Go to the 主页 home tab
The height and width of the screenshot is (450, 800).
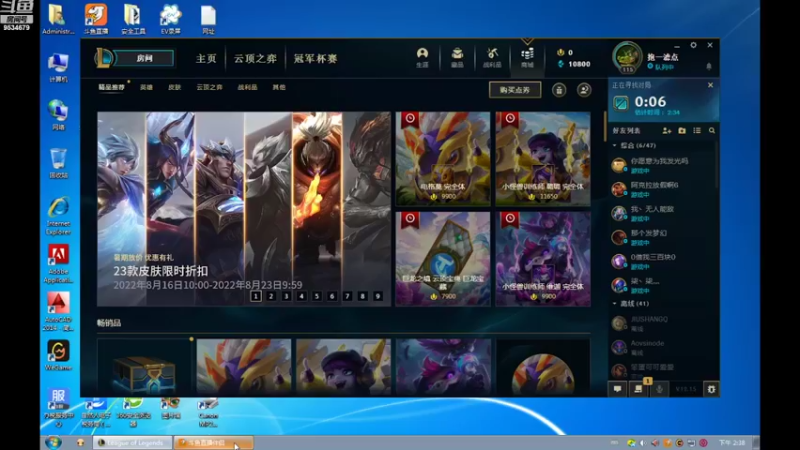tap(206, 59)
